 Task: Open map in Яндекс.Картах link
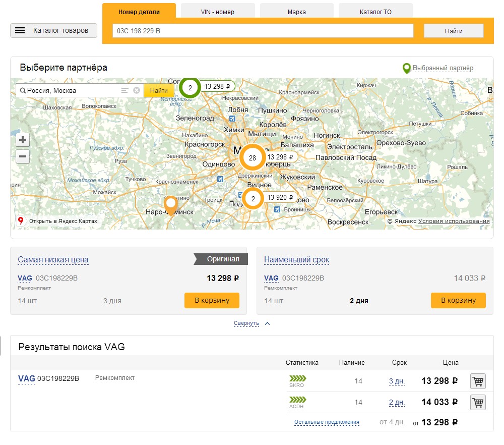pyautogui.click(x=63, y=221)
